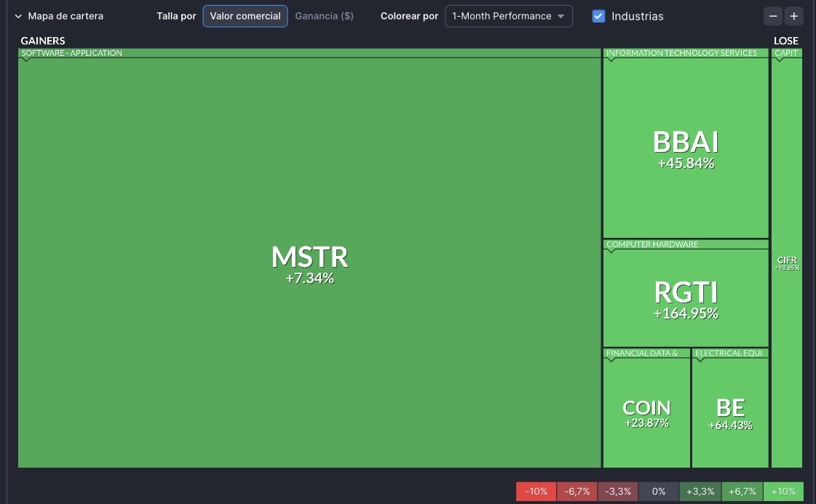Image resolution: width=816 pixels, height=504 pixels.
Task: Open the MSTR tile in the treemap
Action: 309,263
